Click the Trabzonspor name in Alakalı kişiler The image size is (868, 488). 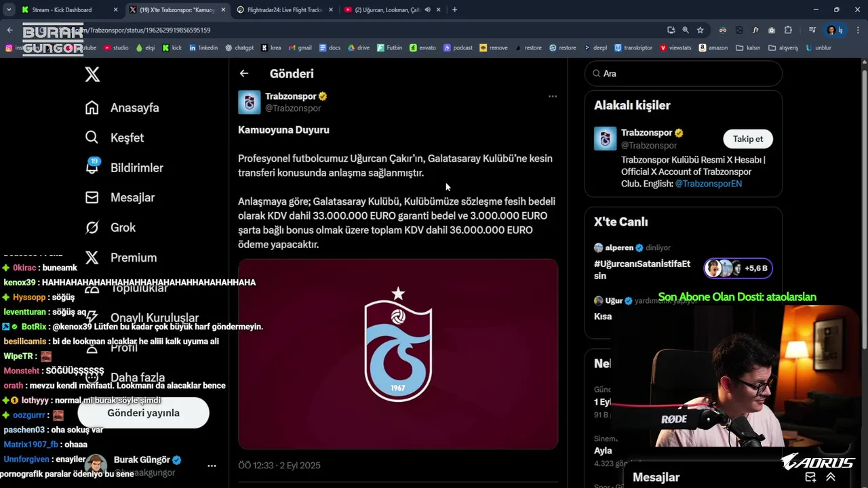click(x=647, y=133)
